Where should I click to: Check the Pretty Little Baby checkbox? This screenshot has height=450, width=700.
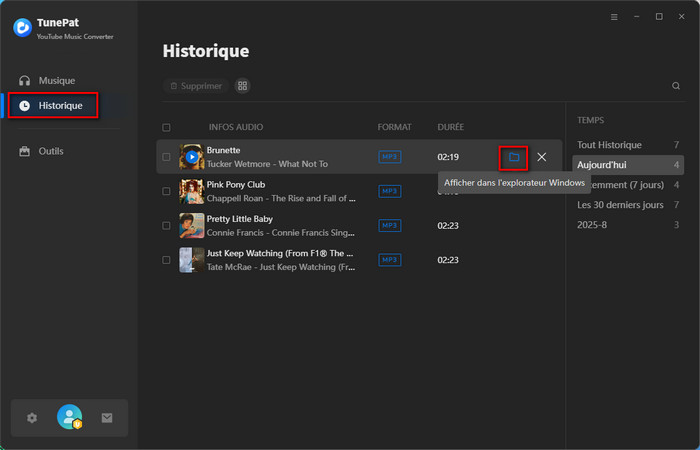pyautogui.click(x=167, y=226)
